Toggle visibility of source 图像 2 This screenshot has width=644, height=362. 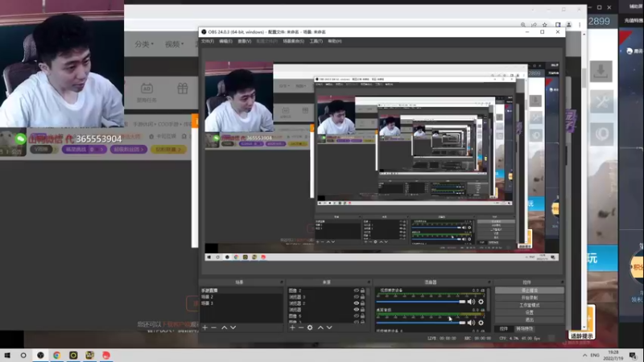pyautogui.click(x=356, y=290)
